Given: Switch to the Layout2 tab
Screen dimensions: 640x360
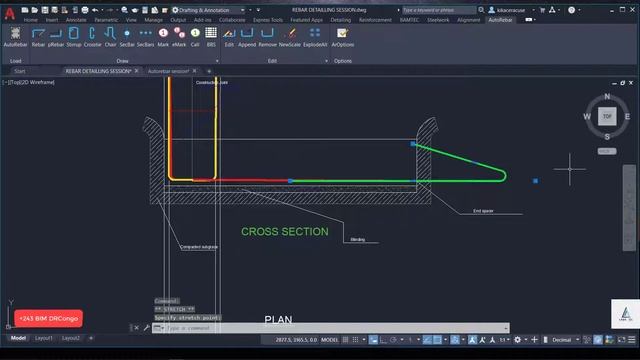Looking at the screenshot, I should pyautogui.click(x=71, y=338).
